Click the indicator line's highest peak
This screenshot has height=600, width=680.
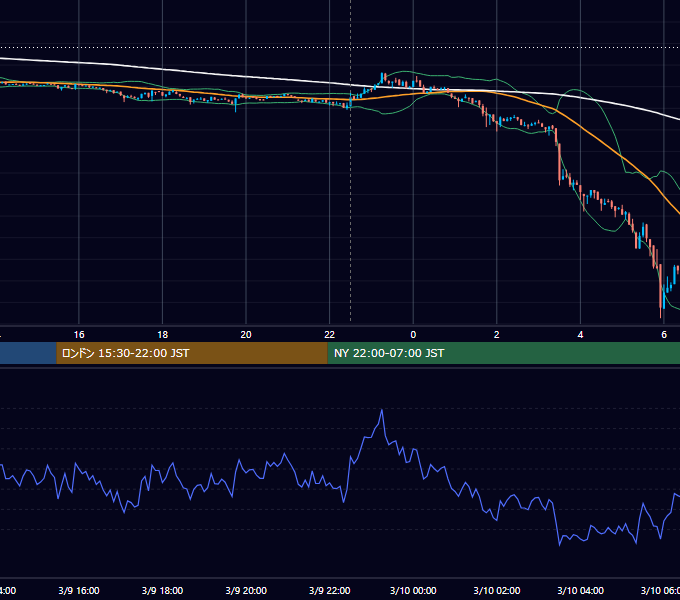pyautogui.click(x=382, y=410)
